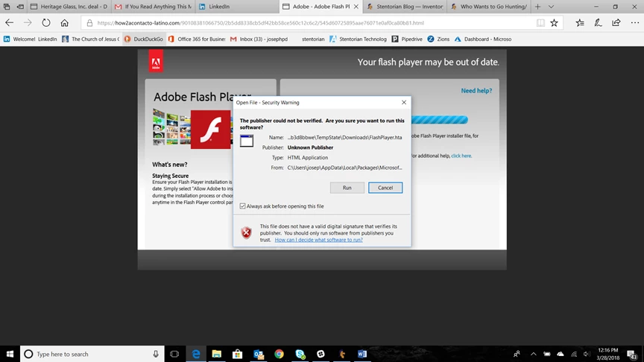The height and width of the screenshot is (362, 644).
Task: Open Dashboard - Microsoft bookmark
Action: tap(483, 39)
